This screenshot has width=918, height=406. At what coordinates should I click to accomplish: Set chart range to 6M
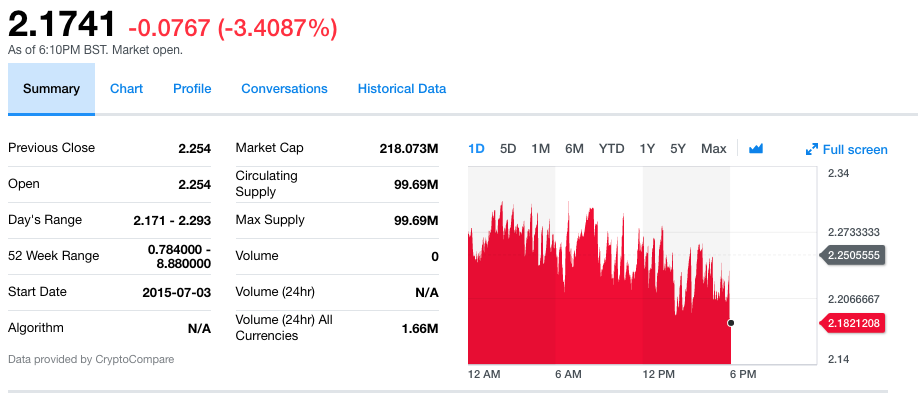574,149
